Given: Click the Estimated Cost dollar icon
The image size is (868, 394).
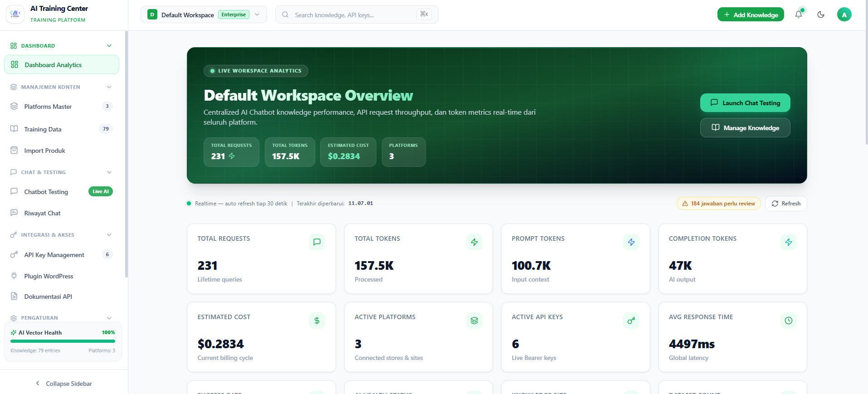Looking at the screenshot, I should click(x=317, y=321).
